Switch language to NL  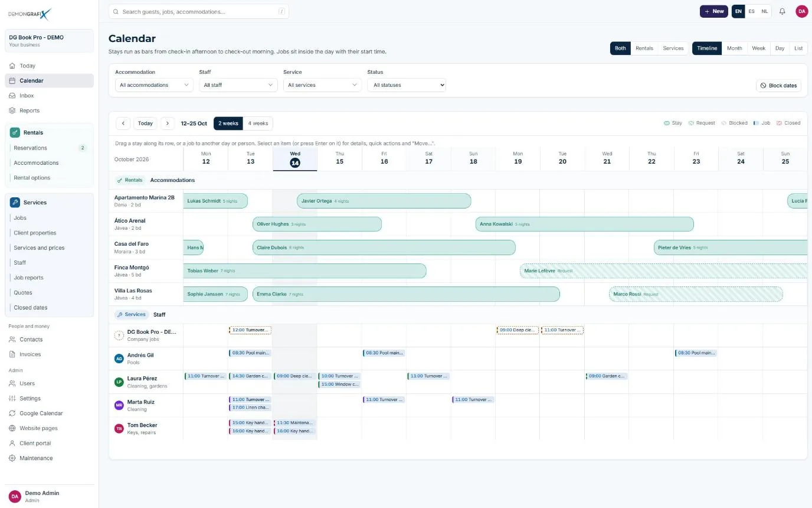coord(765,11)
